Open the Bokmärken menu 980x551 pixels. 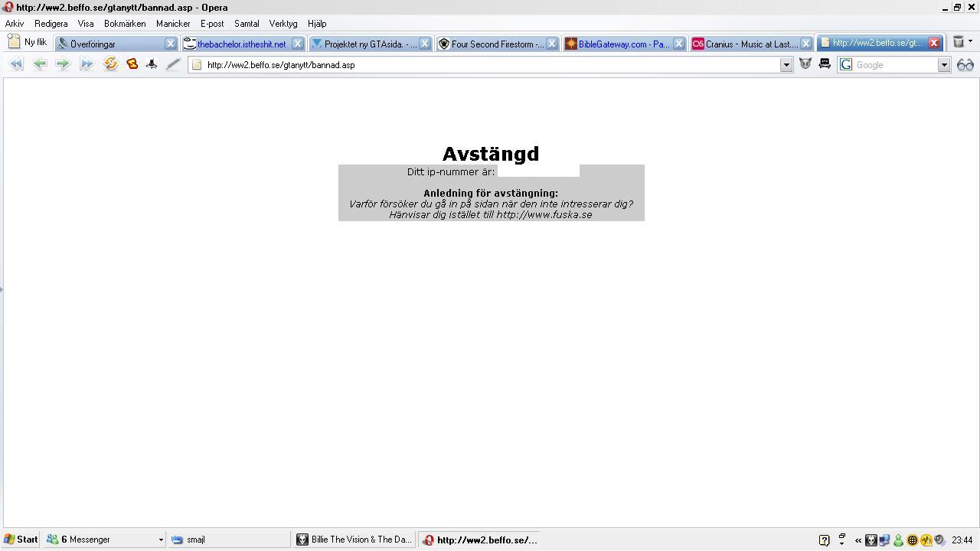click(125, 24)
